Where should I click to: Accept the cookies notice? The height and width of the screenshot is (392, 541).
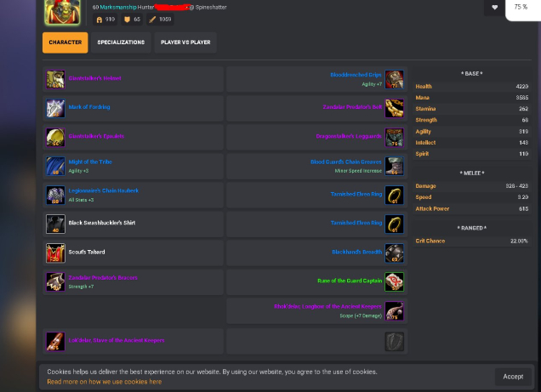tap(513, 377)
